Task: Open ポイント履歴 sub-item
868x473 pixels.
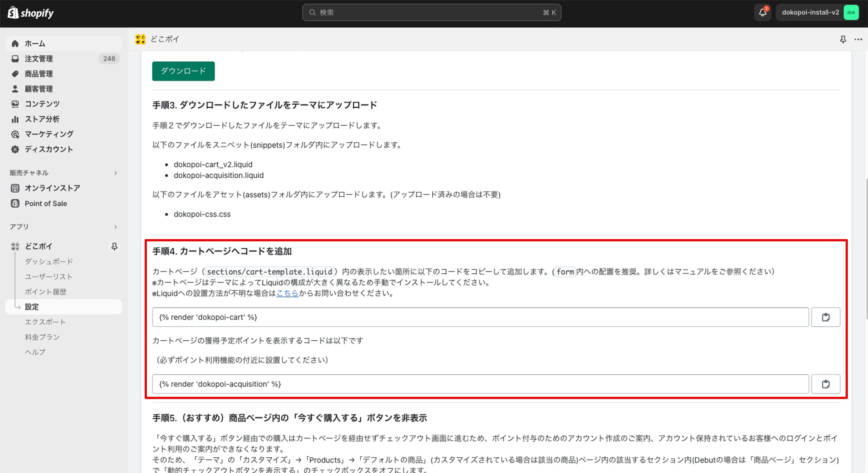Action: click(46, 292)
